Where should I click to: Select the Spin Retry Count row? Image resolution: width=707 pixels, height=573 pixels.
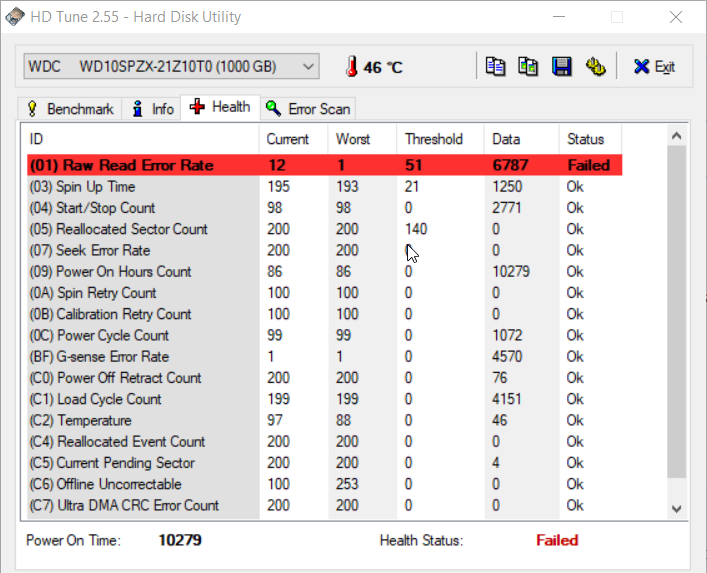pos(325,293)
